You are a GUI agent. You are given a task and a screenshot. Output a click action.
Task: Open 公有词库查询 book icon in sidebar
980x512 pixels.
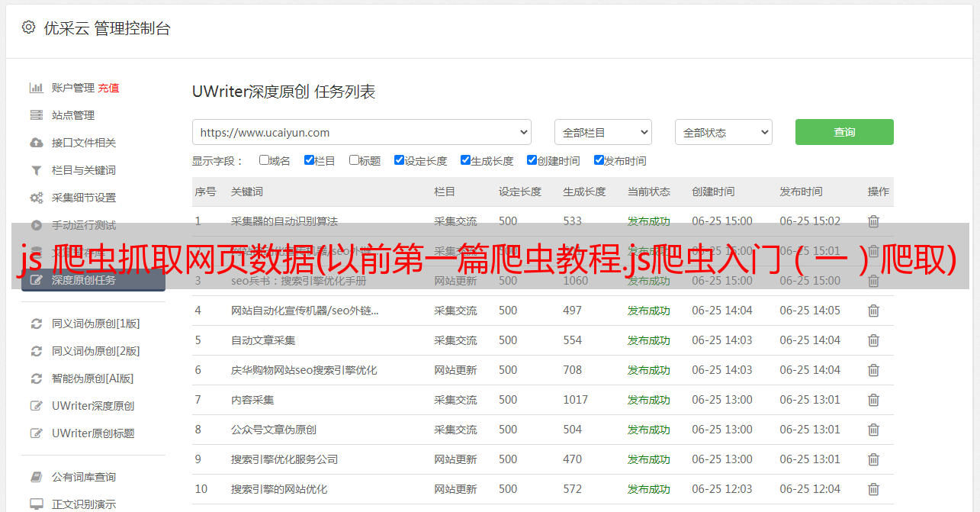36,477
